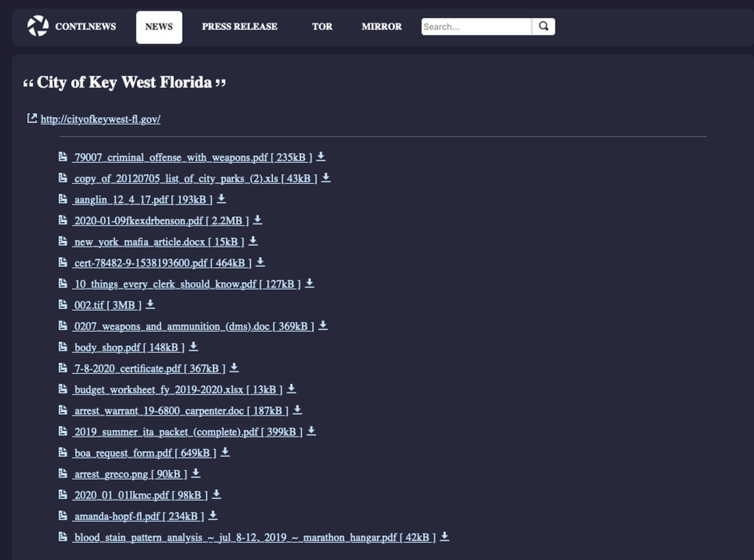Download copy_of_20120705_list_of_city_parks xls arrow icon
This screenshot has height=560, width=754.
(x=326, y=178)
